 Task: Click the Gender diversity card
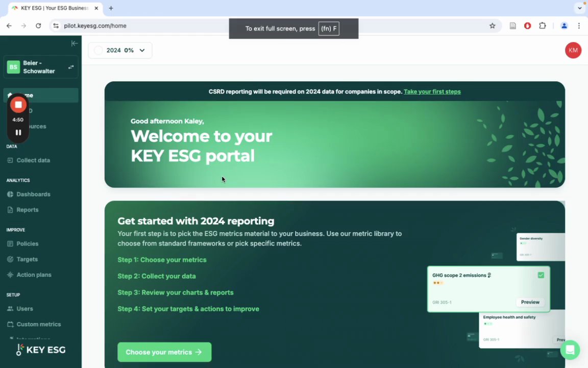541,247
